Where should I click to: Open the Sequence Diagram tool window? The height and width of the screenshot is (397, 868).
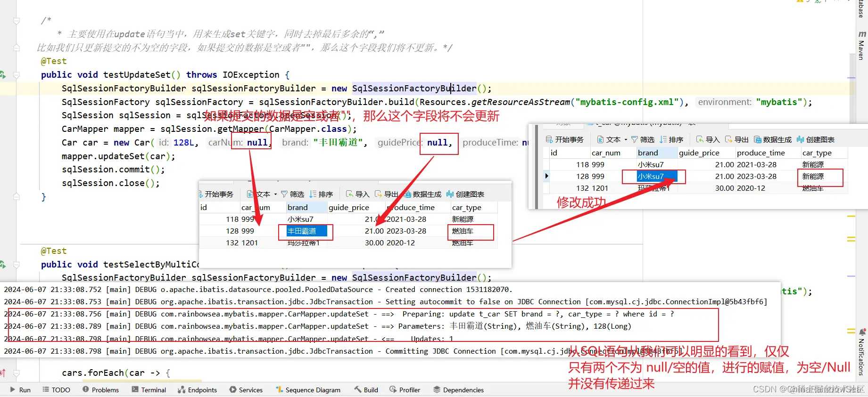[308, 390]
